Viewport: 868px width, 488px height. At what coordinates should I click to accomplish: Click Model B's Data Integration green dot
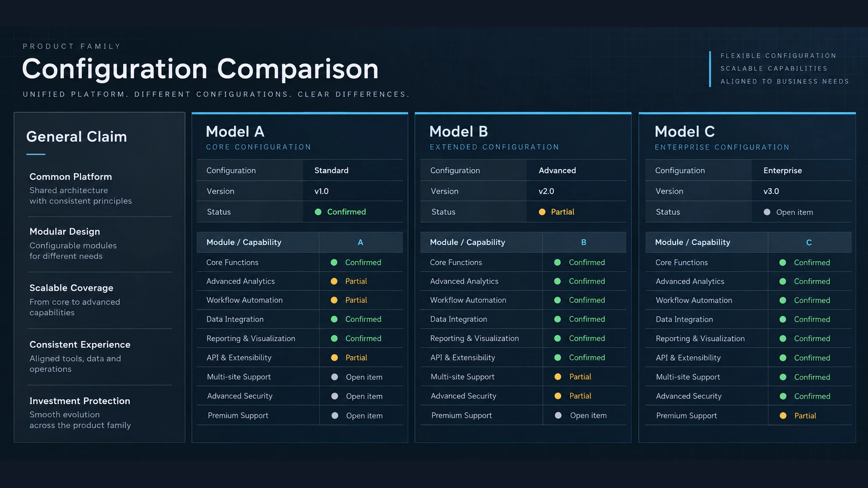pos(558,319)
